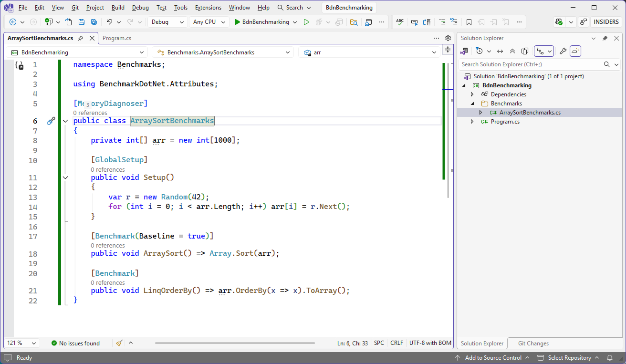Toggle a bookmark on the current line
The height and width of the screenshot is (364, 626).
tap(469, 21)
